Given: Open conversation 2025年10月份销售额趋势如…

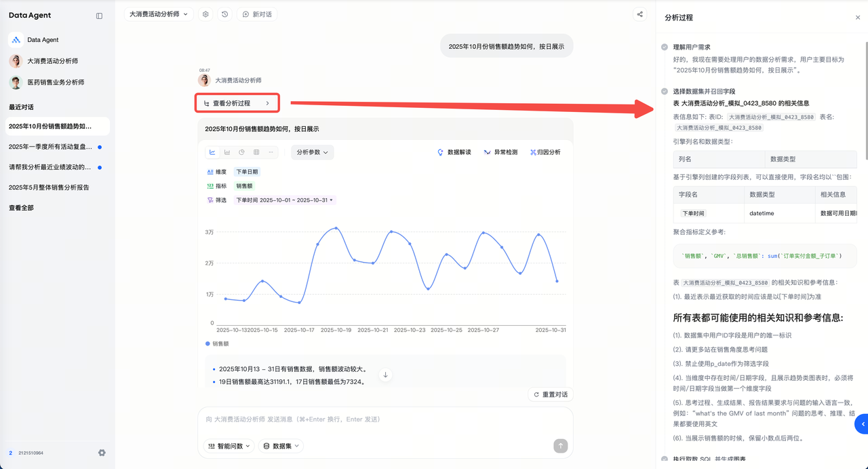Looking at the screenshot, I should click(x=58, y=126).
